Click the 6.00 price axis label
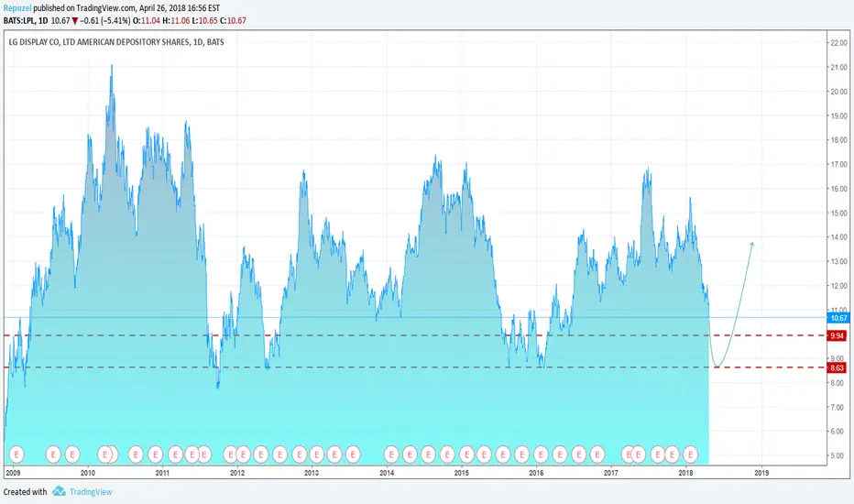The image size is (854, 504). 837,432
